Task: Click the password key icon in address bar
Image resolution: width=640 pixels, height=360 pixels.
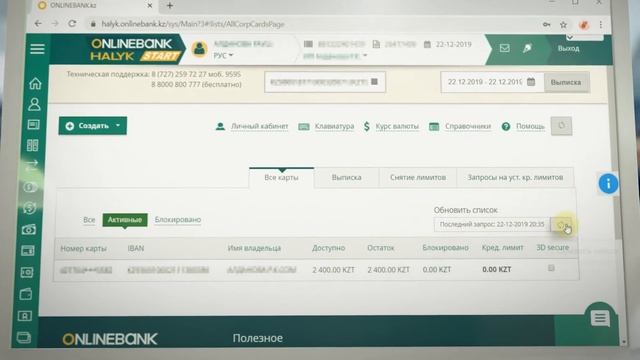Action: click(546, 25)
